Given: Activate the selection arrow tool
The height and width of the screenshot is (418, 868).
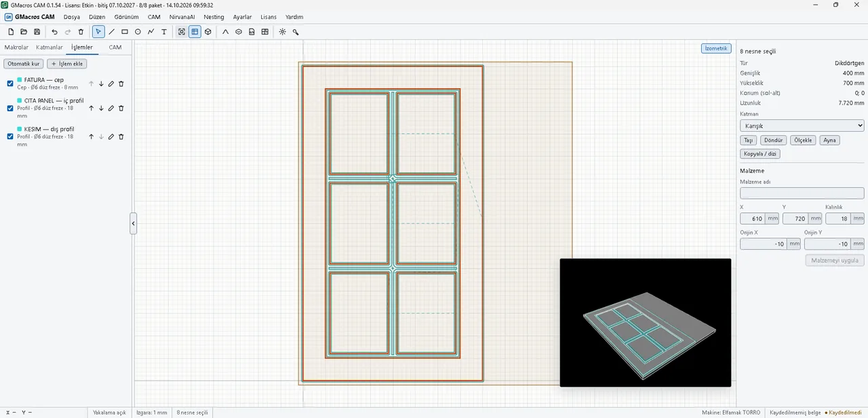Looking at the screenshot, I should (98, 32).
